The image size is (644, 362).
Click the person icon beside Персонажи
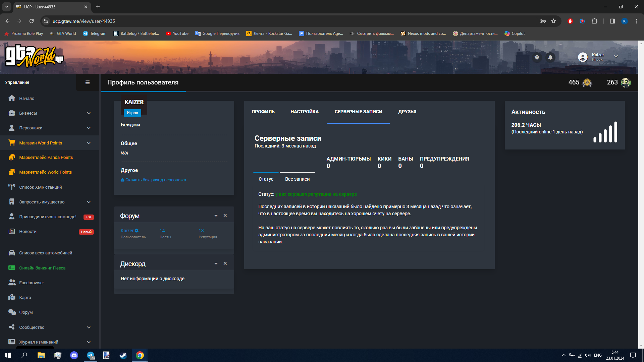[x=12, y=128]
